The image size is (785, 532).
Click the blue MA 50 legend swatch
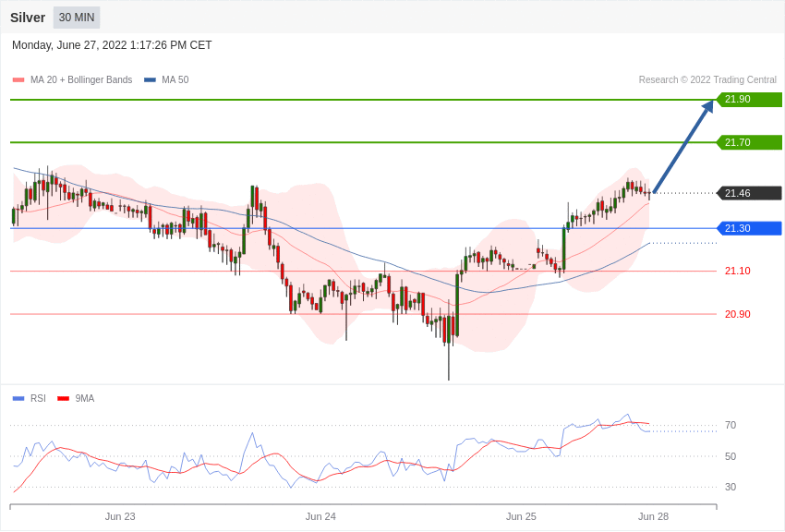point(150,80)
